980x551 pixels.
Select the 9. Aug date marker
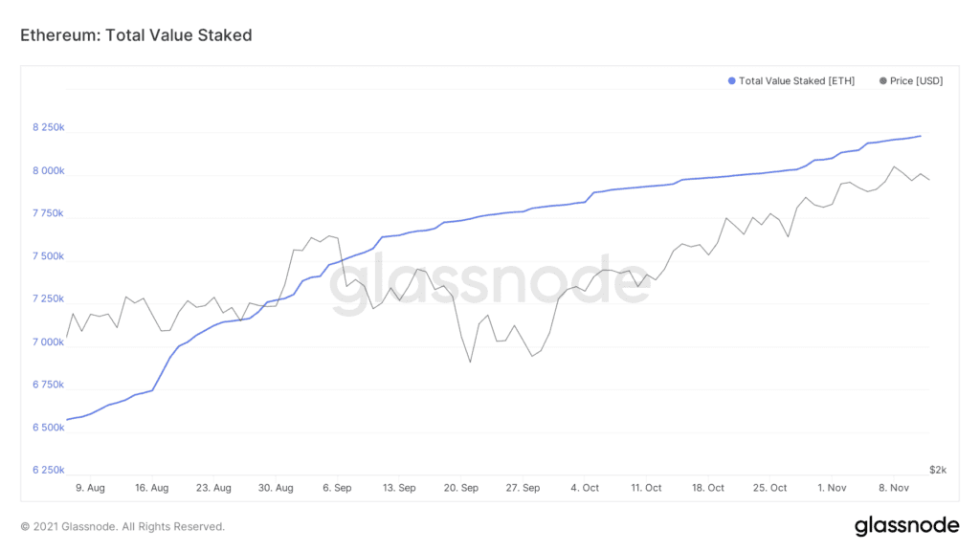(90, 488)
